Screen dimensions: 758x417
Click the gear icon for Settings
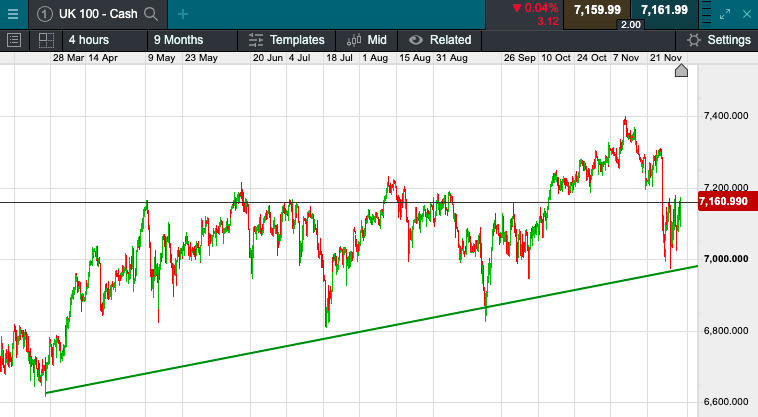[692, 40]
